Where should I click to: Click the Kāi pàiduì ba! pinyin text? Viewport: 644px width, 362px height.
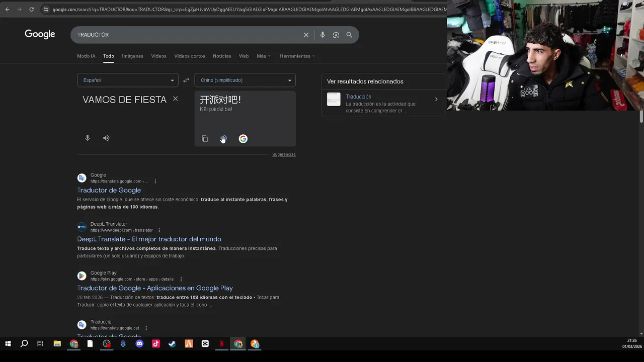[216, 109]
